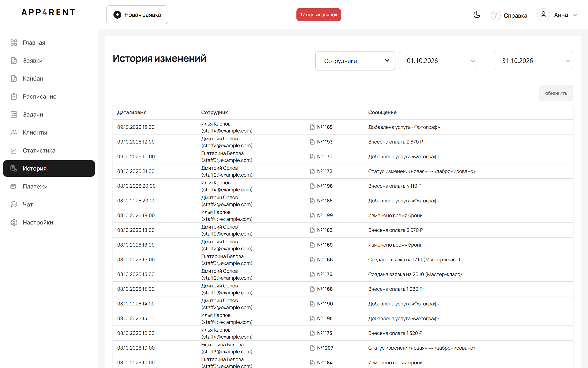Click the Расписание clipboard icon

pos(14,97)
